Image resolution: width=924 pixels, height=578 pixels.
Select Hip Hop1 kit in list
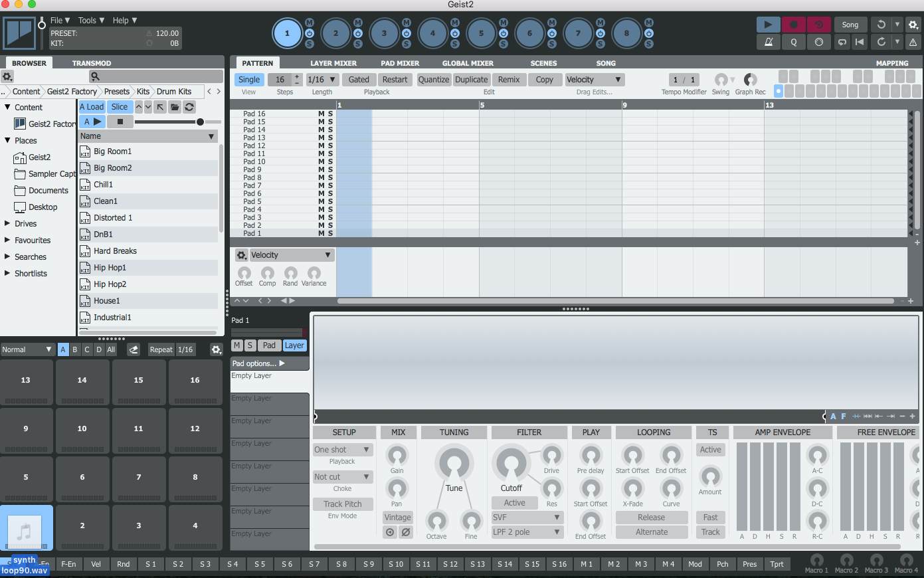tap(148, 268)
